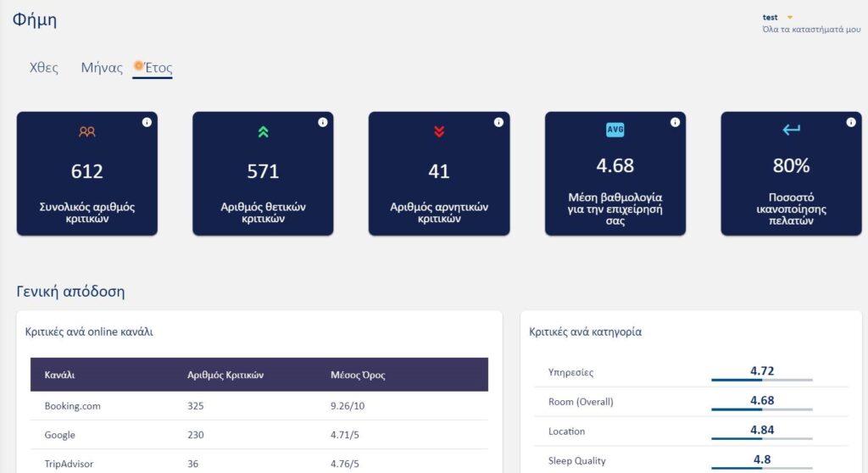Switch to the Χθες tab

[44, 68]
